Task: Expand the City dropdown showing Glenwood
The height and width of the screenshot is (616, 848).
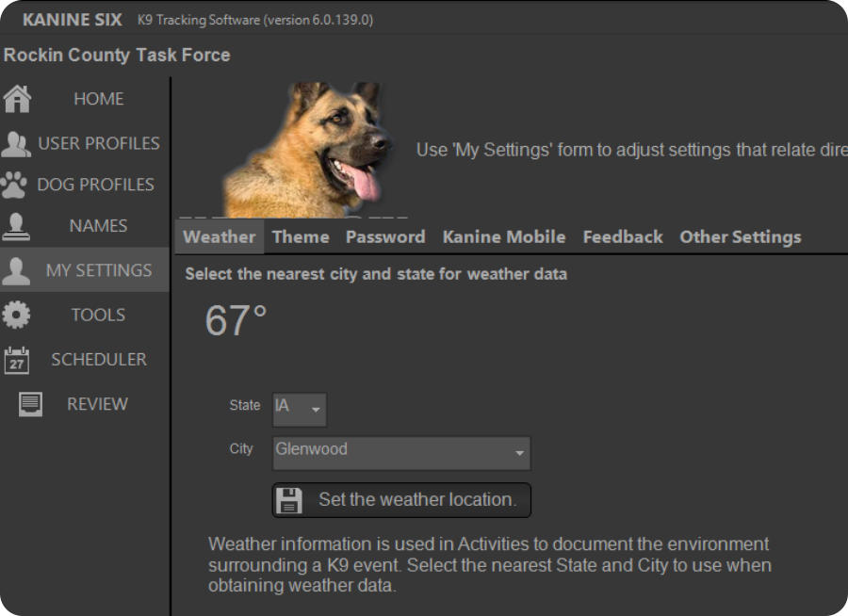Action: tap(401, 453)
